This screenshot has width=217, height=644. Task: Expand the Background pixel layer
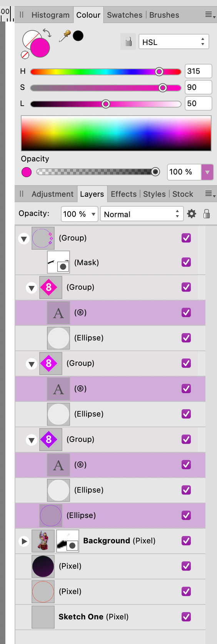[24, 541]
